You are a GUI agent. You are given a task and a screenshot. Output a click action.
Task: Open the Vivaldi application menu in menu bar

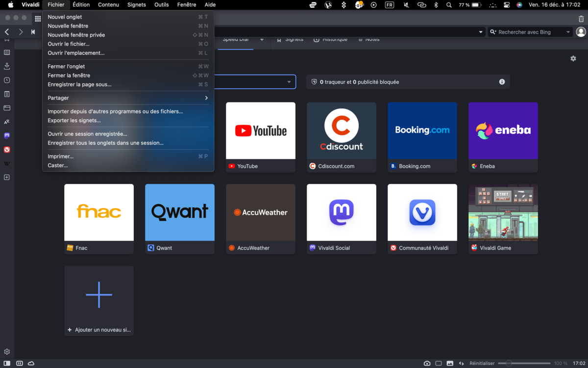click(x=30, y=5)
